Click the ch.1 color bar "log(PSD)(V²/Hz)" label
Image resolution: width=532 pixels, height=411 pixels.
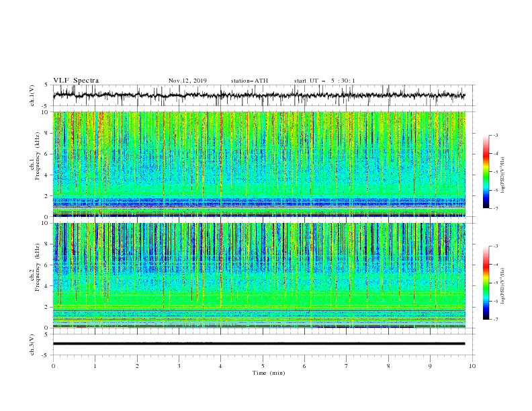(502, 175)
